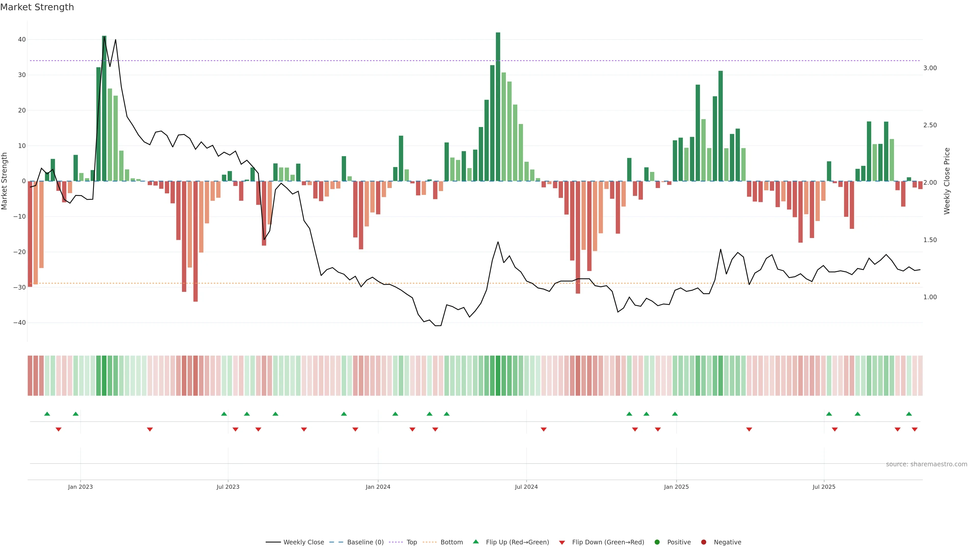Click the Jan 2024 axis label
Viewport: 980px width, 551px height.
[x=378, y=487]
